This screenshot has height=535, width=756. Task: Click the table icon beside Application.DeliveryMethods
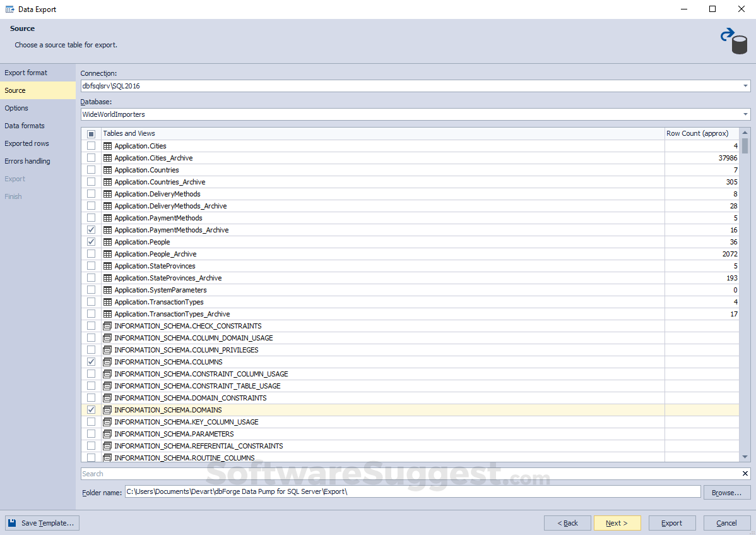point(107,193)
